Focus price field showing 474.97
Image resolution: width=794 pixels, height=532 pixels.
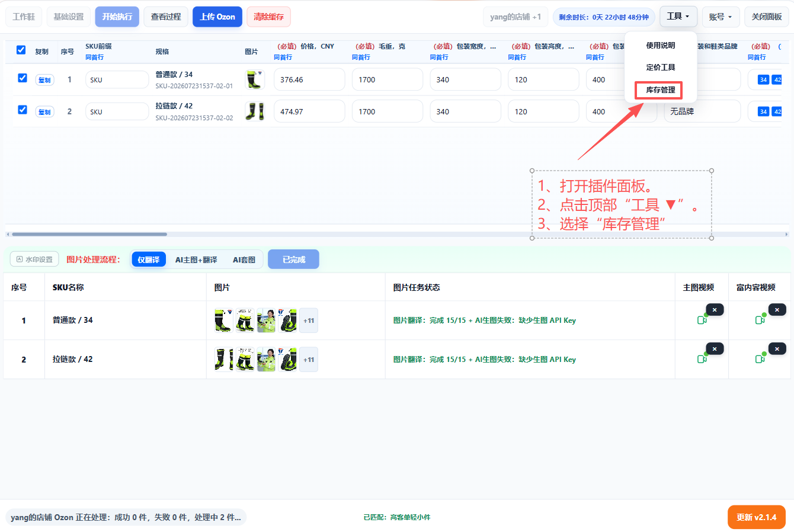[309, 111]
